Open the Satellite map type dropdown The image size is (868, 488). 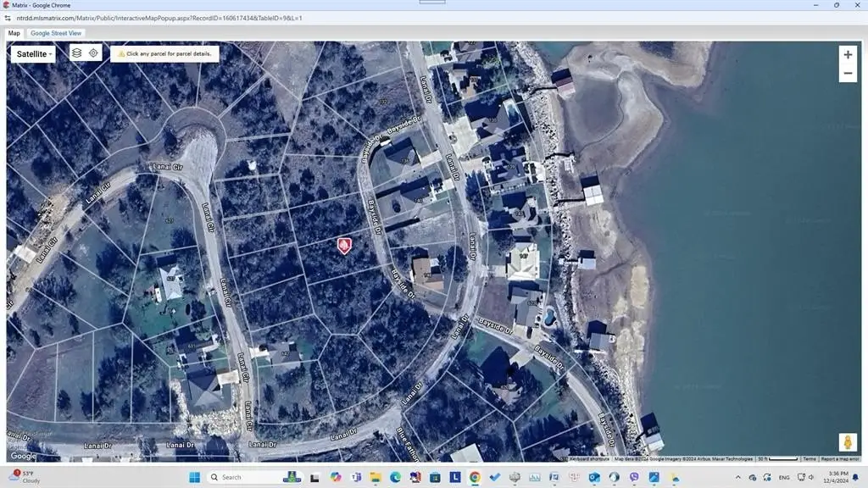(x=32, y=53)
